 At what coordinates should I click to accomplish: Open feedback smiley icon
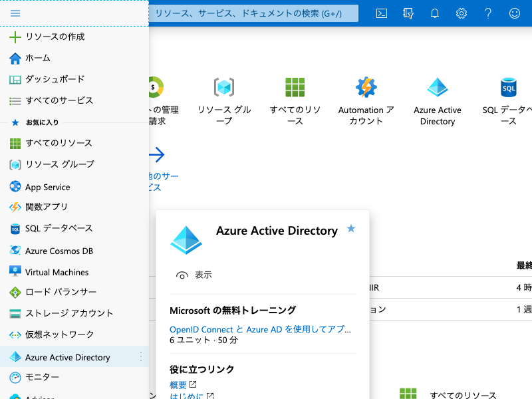(515, 13)
